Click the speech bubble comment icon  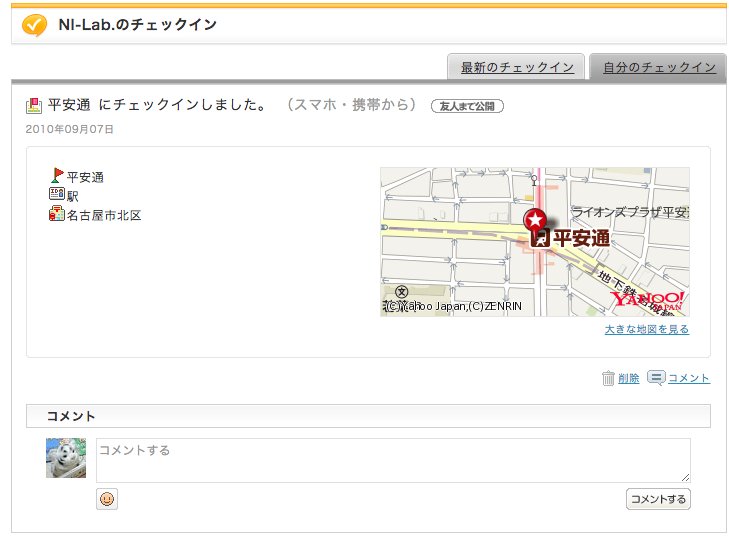[656, 378]
